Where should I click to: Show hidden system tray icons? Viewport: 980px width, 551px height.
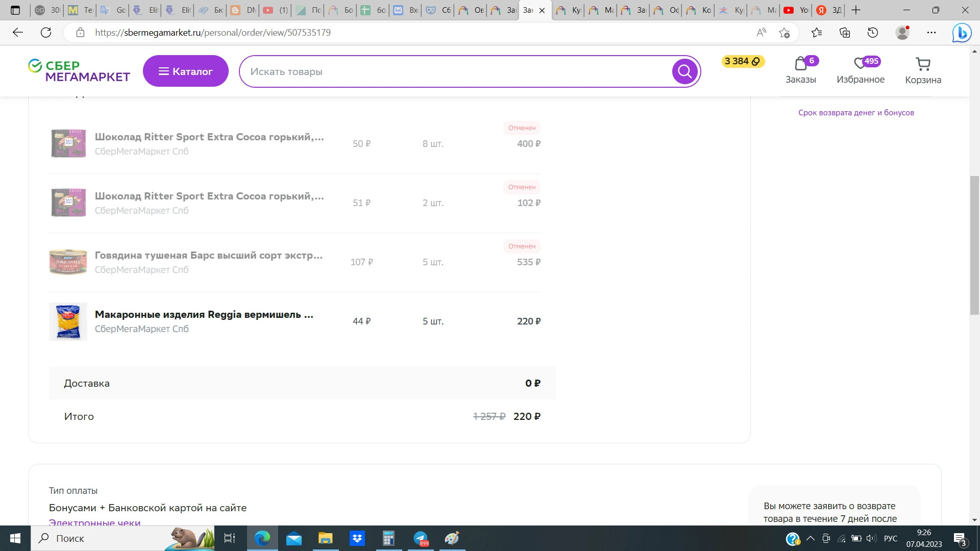(811, 538)
